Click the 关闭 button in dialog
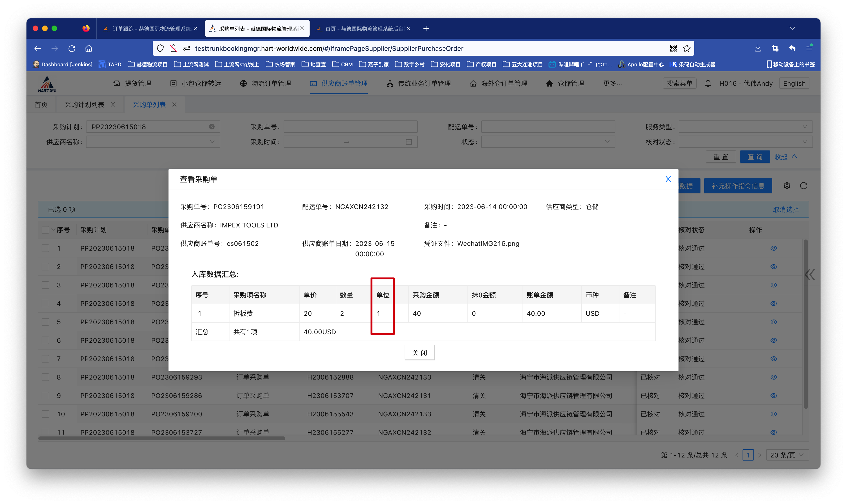 pos(419,353)
